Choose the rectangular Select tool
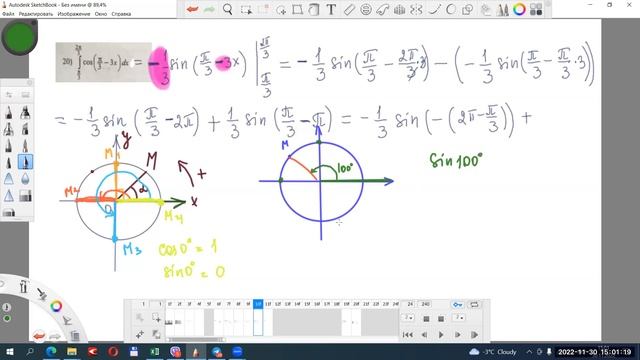 pos(246,10)
